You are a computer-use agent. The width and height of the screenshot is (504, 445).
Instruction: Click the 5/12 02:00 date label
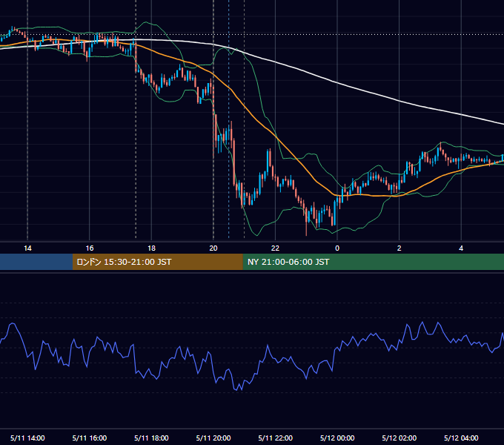pos(399,438)
